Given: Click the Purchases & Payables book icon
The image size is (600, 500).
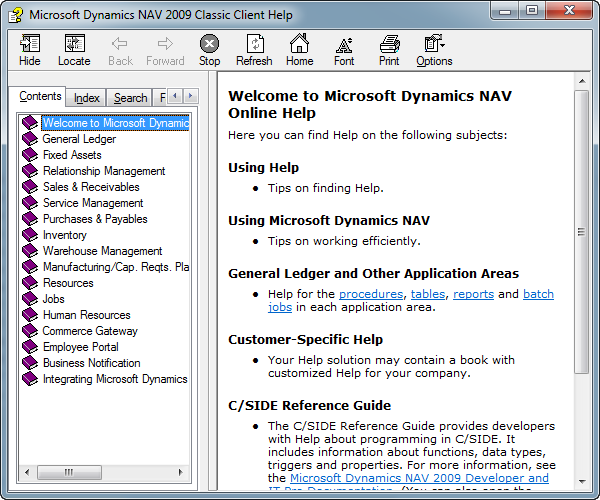Looking at the screenshot, I should coord(30,219).
